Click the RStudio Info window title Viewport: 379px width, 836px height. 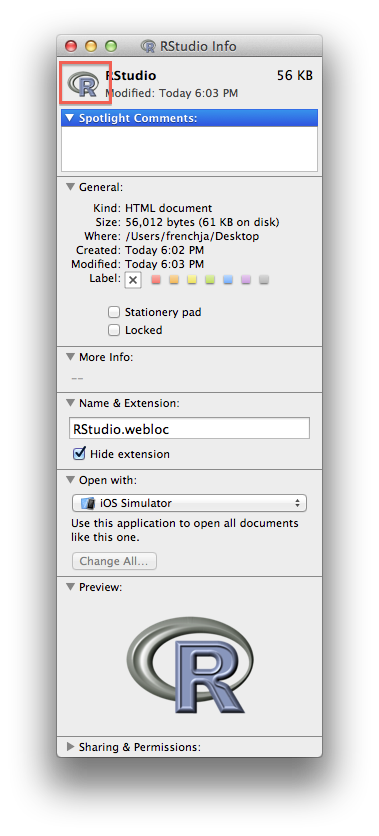coord(198,46)
